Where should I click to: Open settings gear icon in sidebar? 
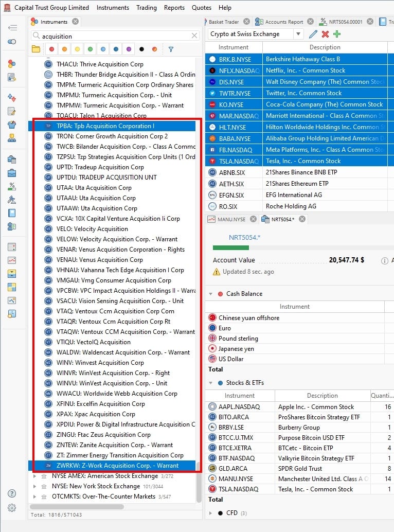tap(11, 508)
